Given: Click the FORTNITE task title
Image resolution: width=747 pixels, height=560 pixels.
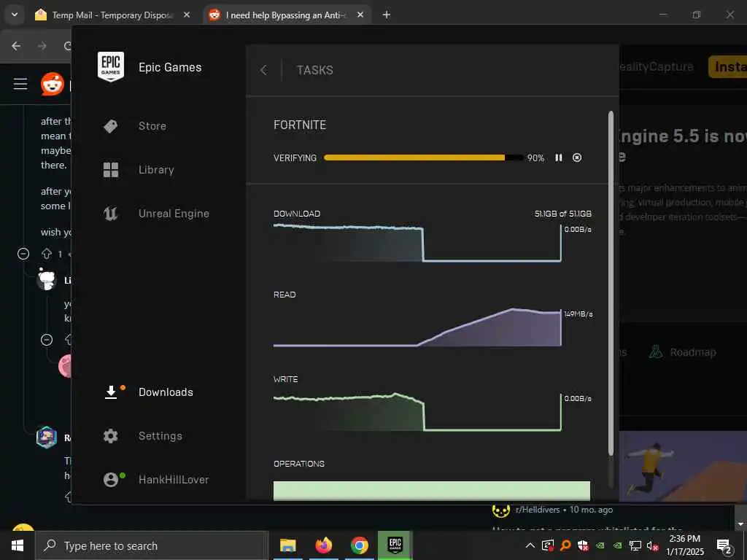Looking at the screenshot, I should tap(300, 125).
